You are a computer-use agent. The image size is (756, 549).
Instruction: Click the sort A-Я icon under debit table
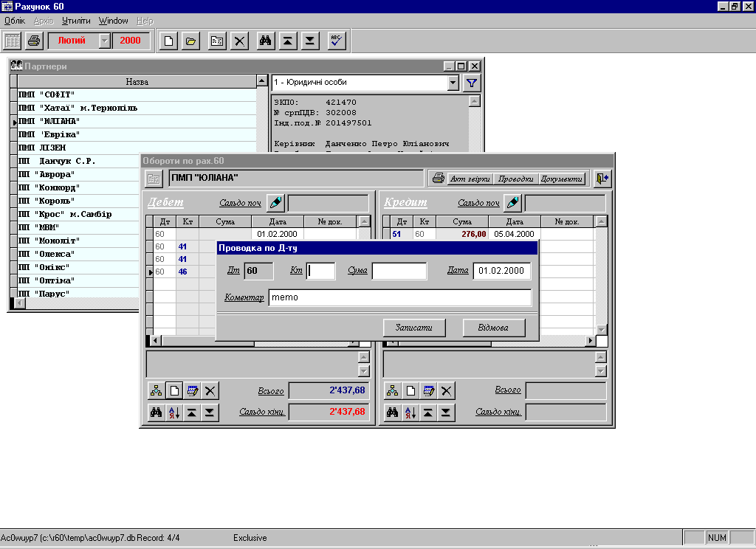(174, 412)
